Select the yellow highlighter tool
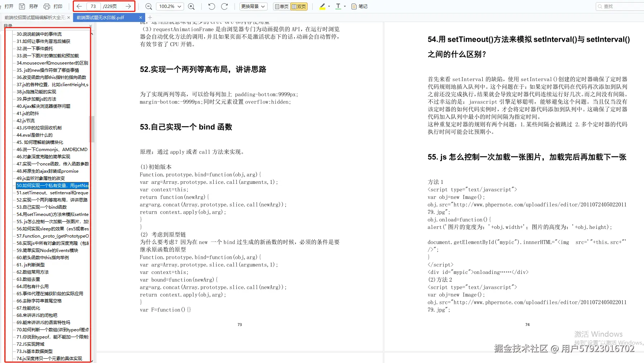 tap(322, 6)
